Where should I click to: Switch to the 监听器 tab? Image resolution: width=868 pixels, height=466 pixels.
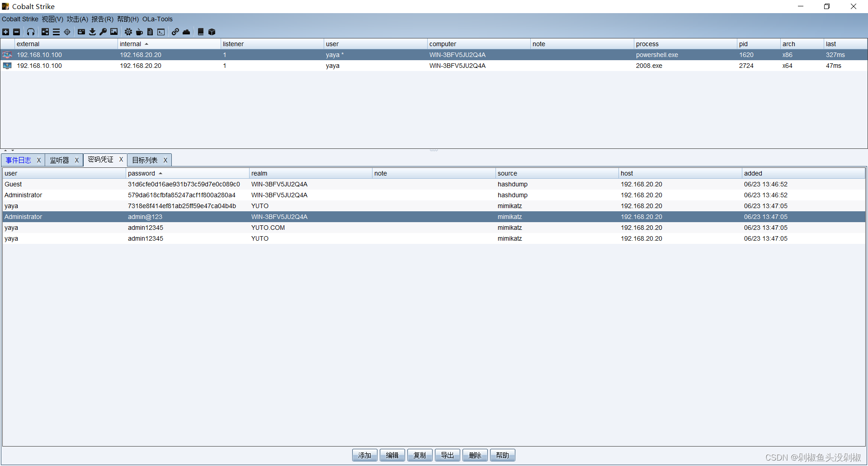[x=59, y=160]
